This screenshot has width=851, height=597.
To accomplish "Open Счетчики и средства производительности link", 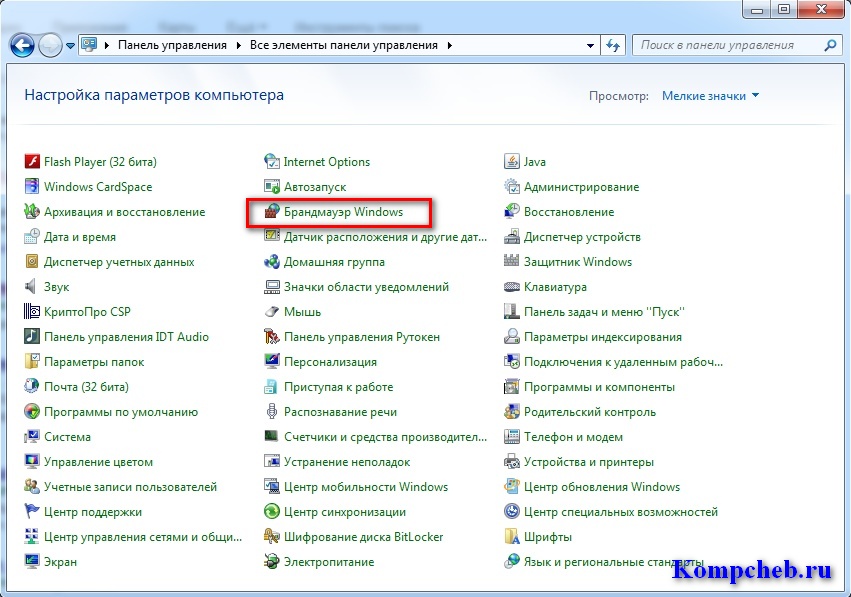I will [x=385, y=437].
